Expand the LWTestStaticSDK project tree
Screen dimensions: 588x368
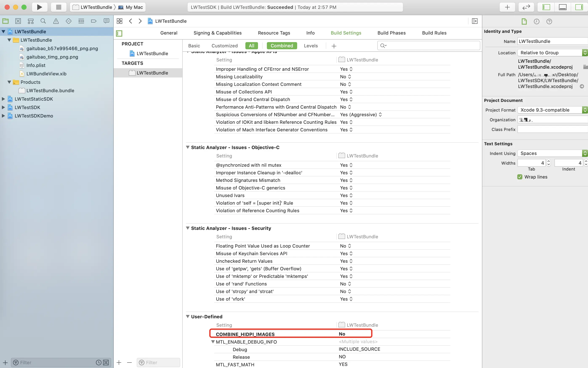[x=3, y=99]
